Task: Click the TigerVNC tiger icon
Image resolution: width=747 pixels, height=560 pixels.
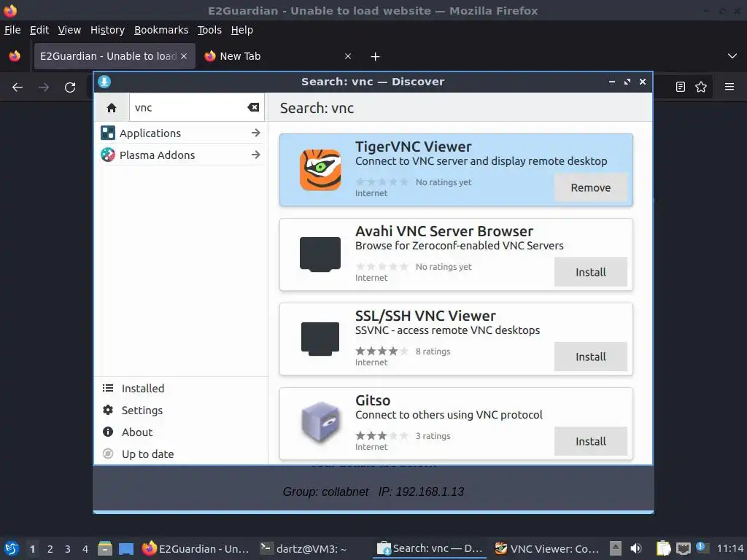Action: click(320, 170)
